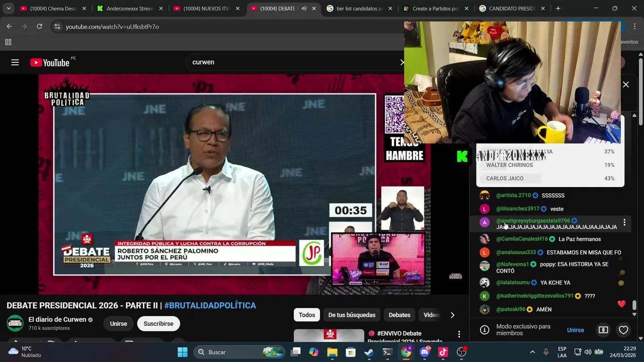Click the Unirse button beside channel name

[x=118, y=324]
